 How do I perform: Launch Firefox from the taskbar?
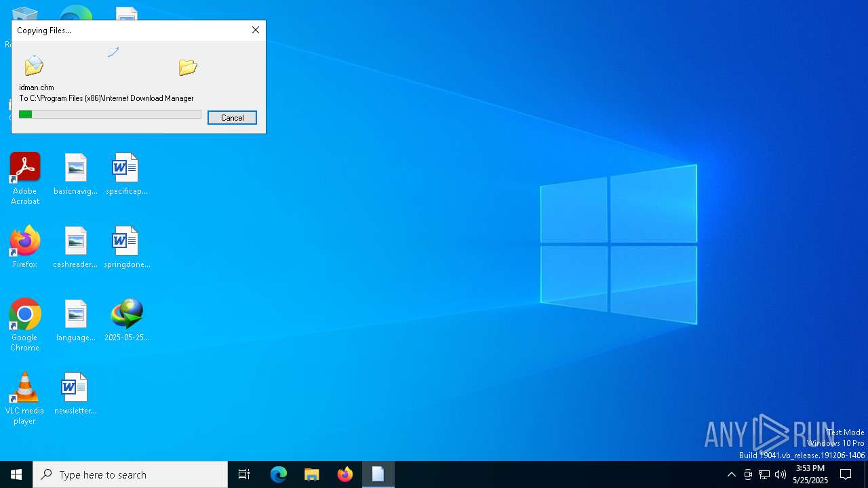345,474
